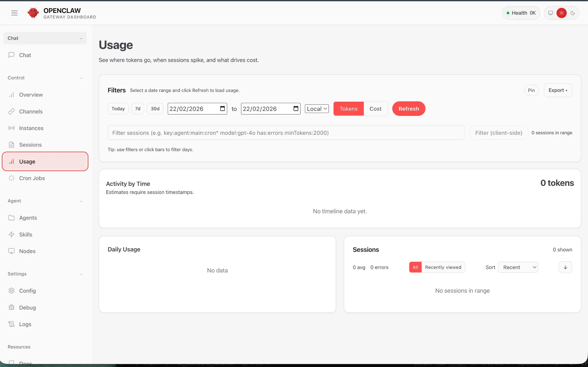Click the red Refresh button
Viewport: 588px width, 367px height.
[409, 109]
